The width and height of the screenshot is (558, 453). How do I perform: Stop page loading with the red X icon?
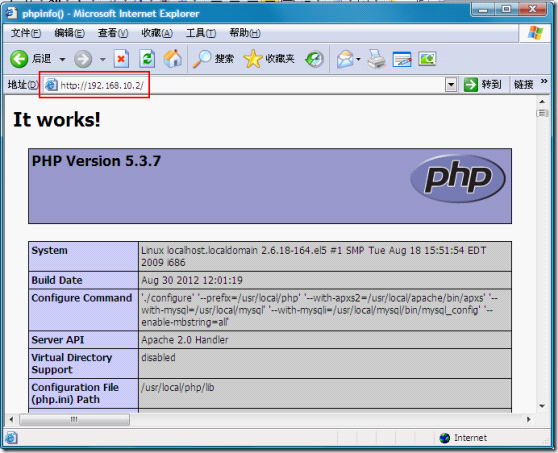click(x=121, y=59)
